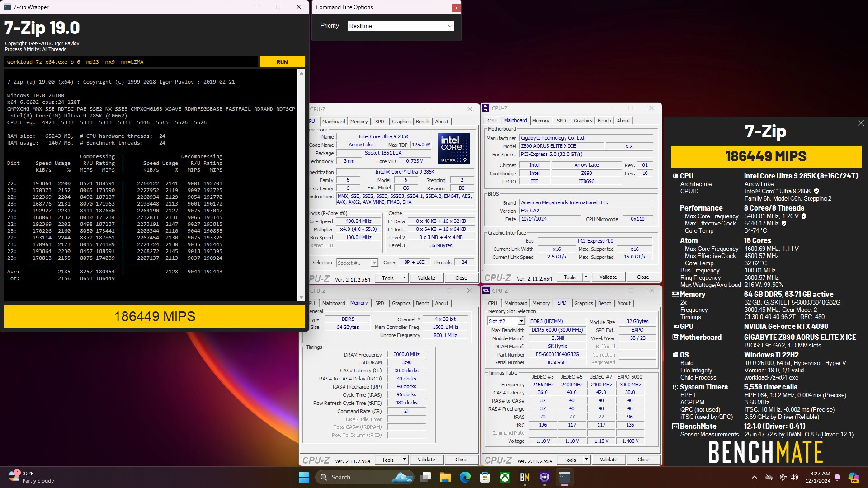Switch to CPU-Z via its taskbar icon
The image size is (868, 488).
pyautogui.click(x=545, y=477)
